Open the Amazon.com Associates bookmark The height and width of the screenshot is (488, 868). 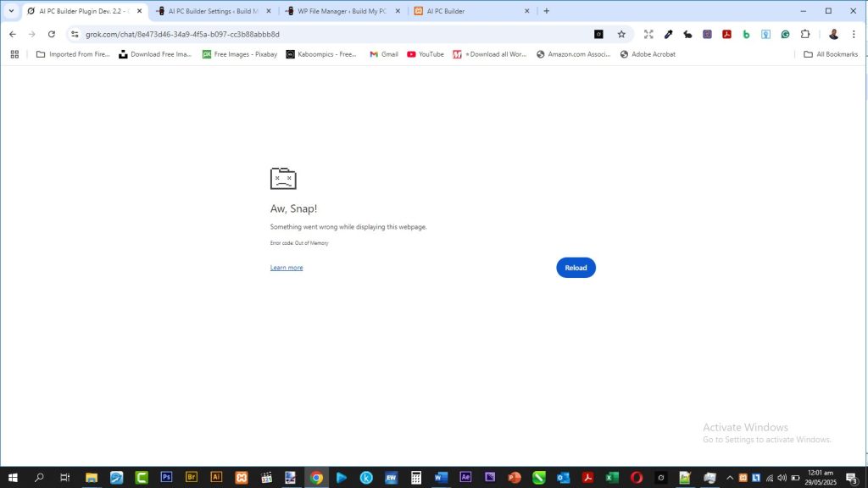pos(574,54)
